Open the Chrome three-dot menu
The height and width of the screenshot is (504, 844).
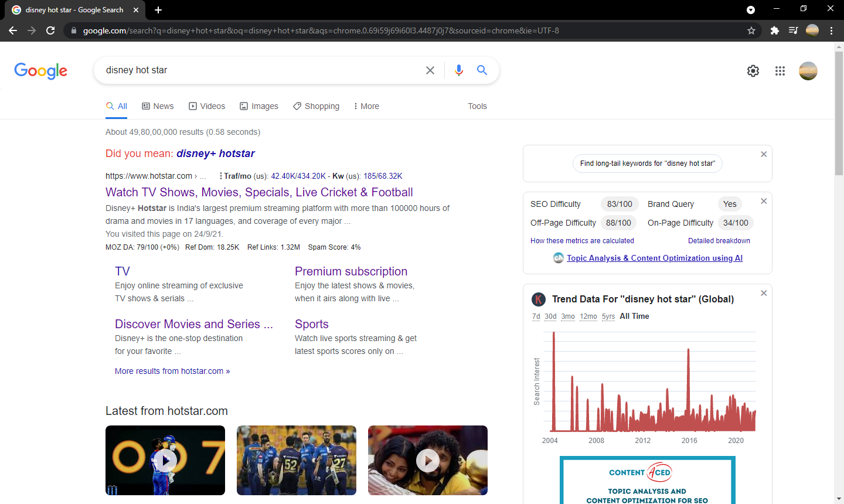pyautogui.click(x=832, y=30)
